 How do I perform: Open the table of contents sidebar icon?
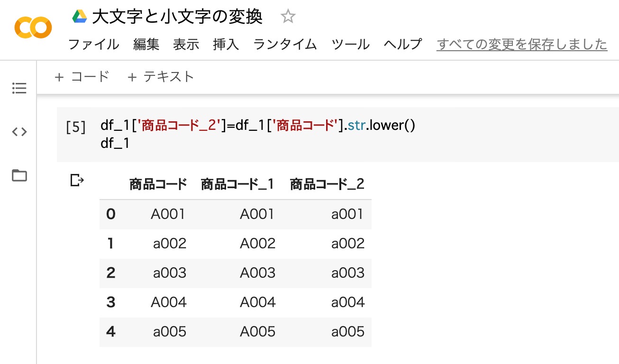coord(19,88)
